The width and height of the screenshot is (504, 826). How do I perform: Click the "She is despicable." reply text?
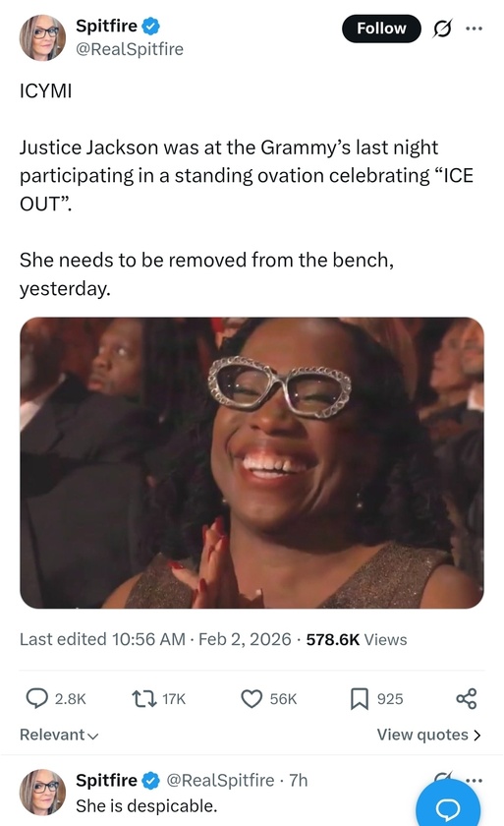pyautogui.click(x=146, y=806)
